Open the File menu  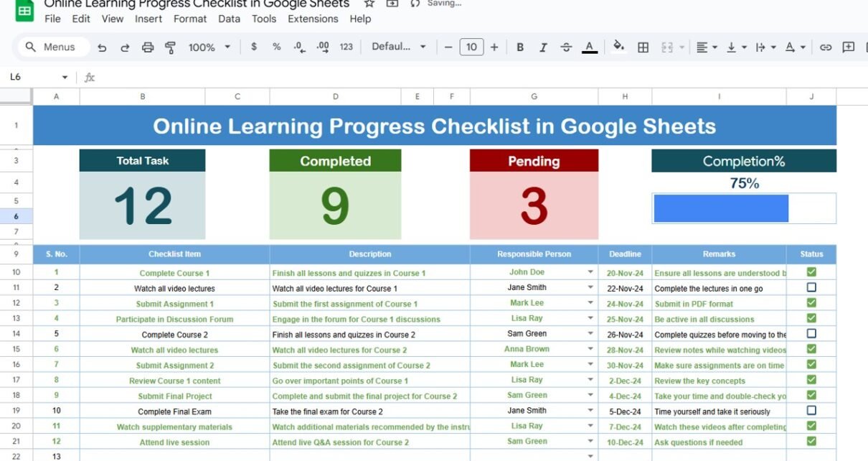coord(53,19)
